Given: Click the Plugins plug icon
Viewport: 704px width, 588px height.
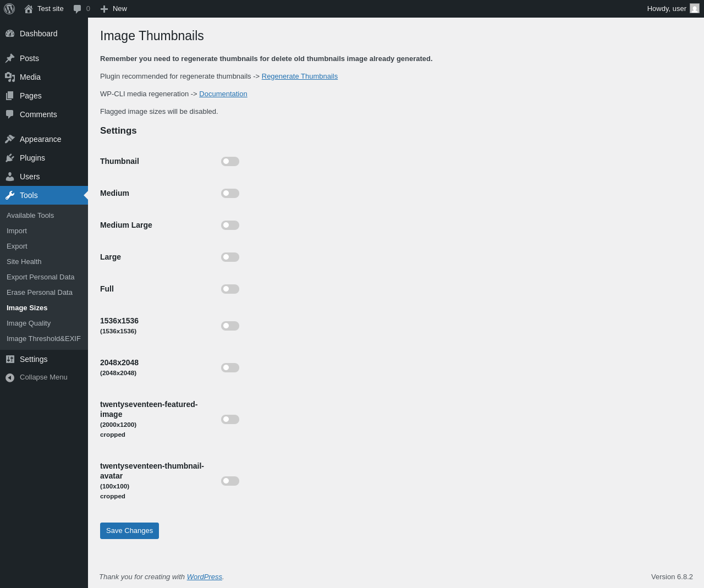Looking at the screenshot, I should coord(10,158).
